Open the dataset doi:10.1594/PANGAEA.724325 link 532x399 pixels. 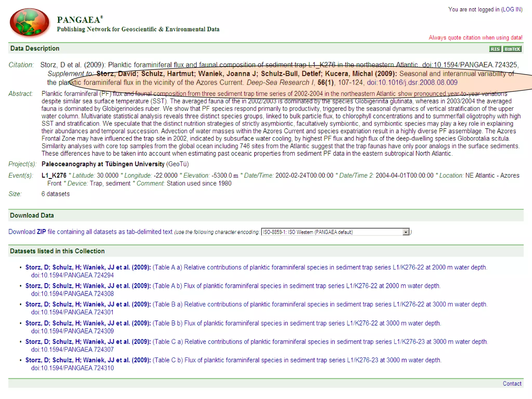[x=470, y=65]
